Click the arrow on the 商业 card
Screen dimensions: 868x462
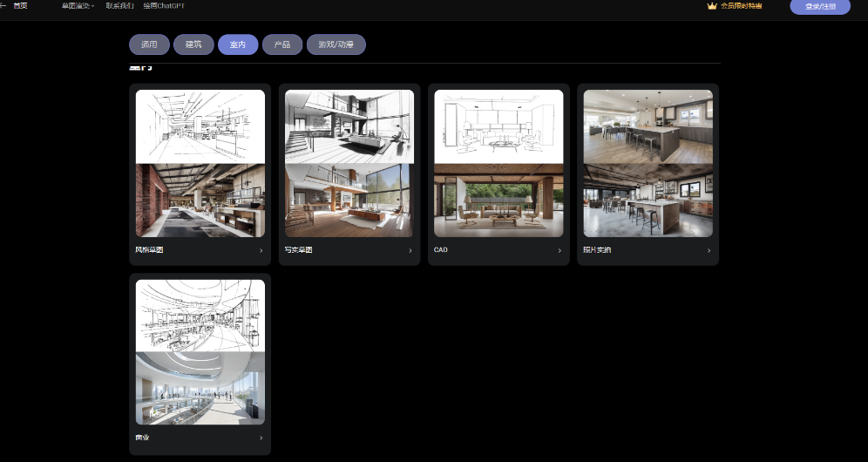point(261,438)
